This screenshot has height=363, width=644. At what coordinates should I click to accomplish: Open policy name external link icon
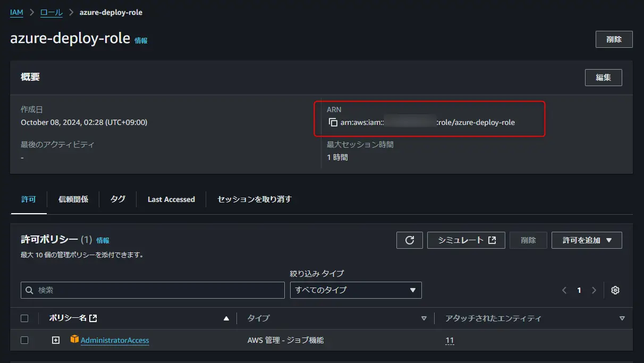coord(94,318)
